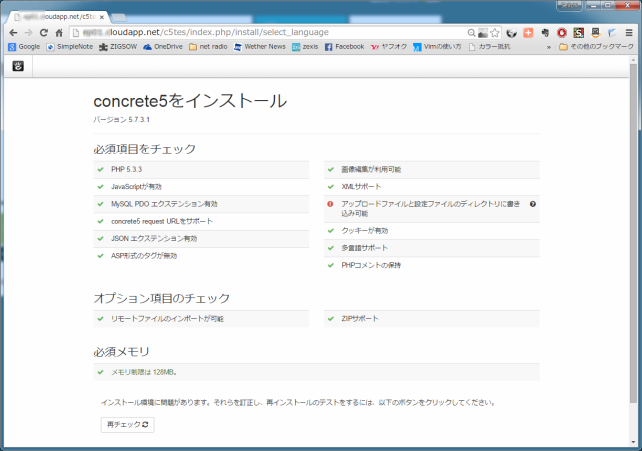Click the green check beside PHP 5.3.3
Screen dimensions: 642x451
[x=100, y=169]
